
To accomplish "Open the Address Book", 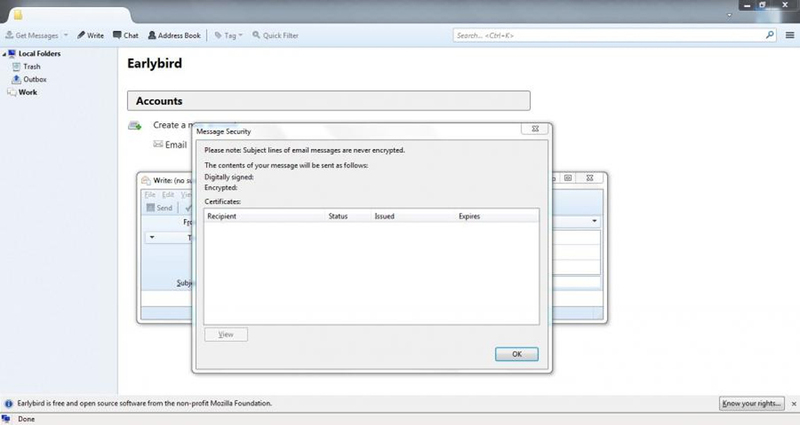I will (x=174, y=35).
